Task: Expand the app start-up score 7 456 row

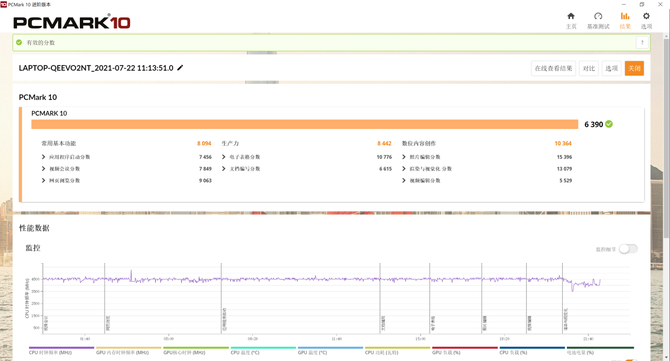Action: 126,157
